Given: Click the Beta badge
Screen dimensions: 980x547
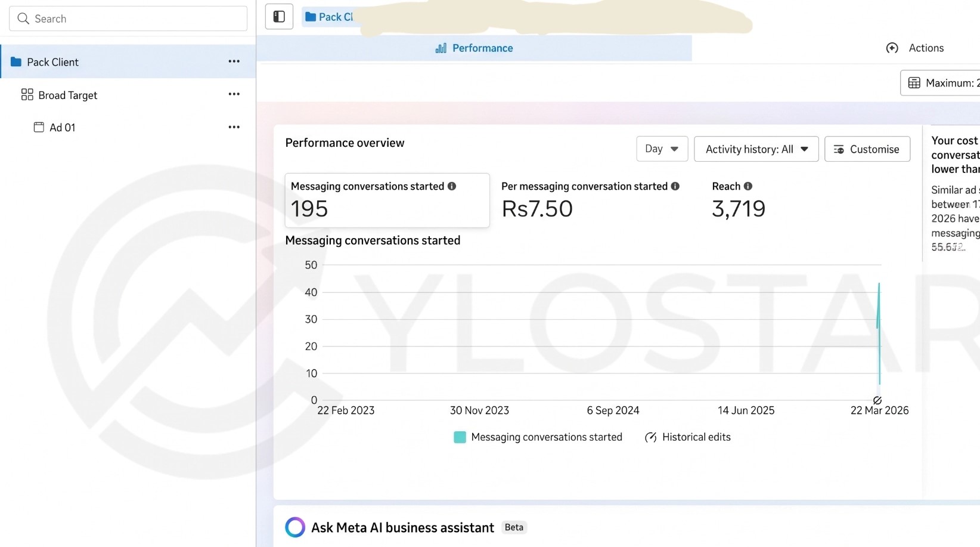Looking at the screenshot, I should tap(514, 527).
